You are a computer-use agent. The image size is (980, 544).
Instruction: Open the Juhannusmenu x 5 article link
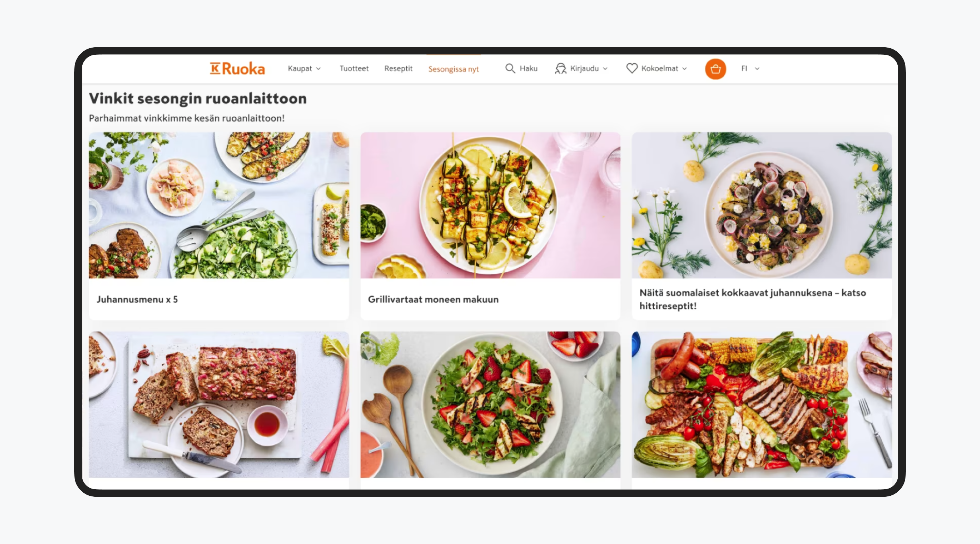[x=137, y=299]
